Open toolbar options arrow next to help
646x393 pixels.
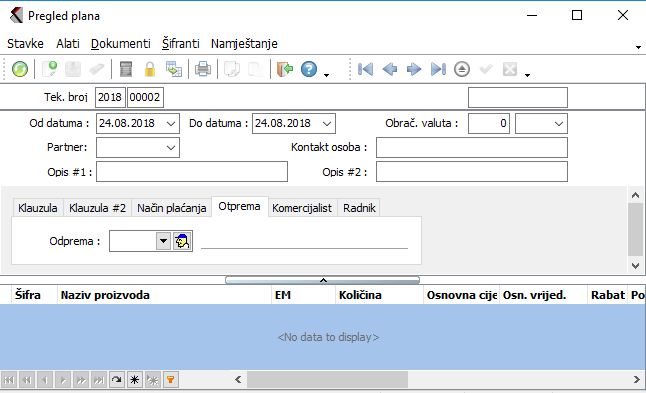tap(326, 75)
